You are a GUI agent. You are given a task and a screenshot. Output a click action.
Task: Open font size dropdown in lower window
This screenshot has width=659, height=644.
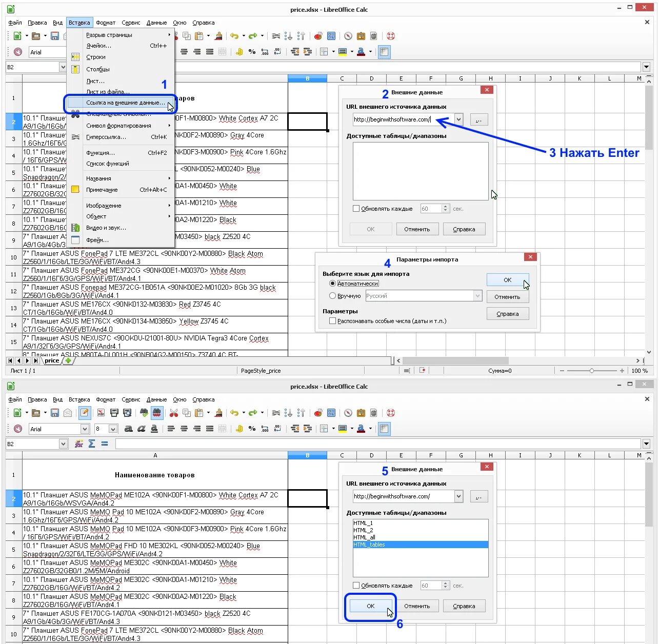(x=113, y=429)
